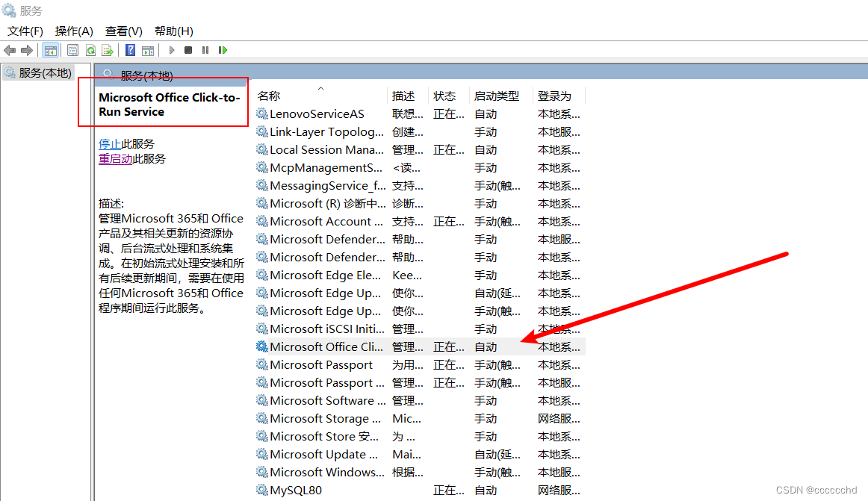Click the gear icon of McpManagementS...

(262, 168)
